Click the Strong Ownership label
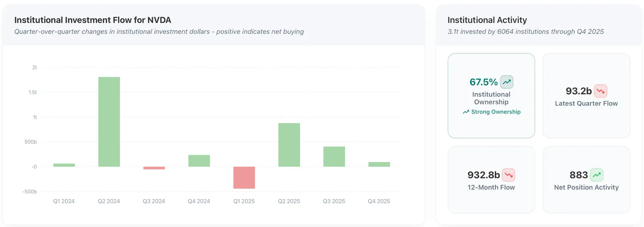Screen dimensions: 644x227 coord(496,112)
